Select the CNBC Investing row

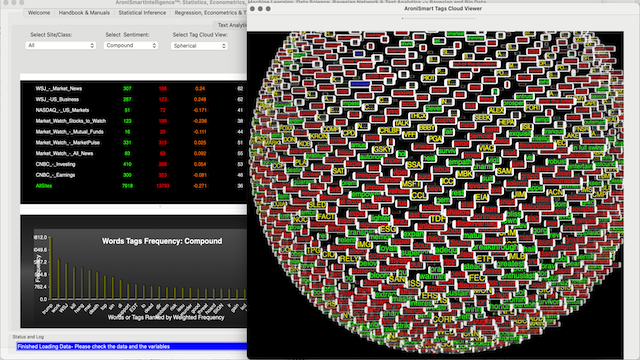(x=134, y=164)
